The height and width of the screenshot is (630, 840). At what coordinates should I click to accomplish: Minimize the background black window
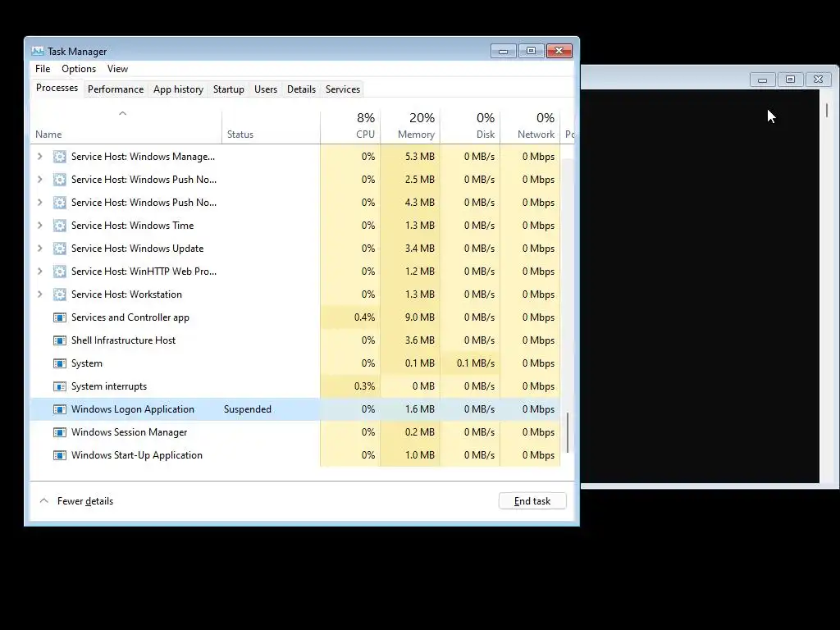click(x=762, y=80)
